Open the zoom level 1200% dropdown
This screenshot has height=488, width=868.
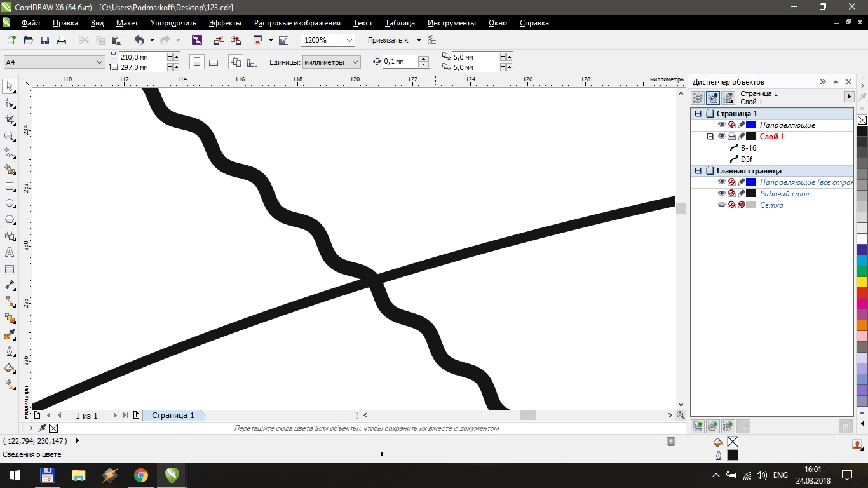click(349, 40)
